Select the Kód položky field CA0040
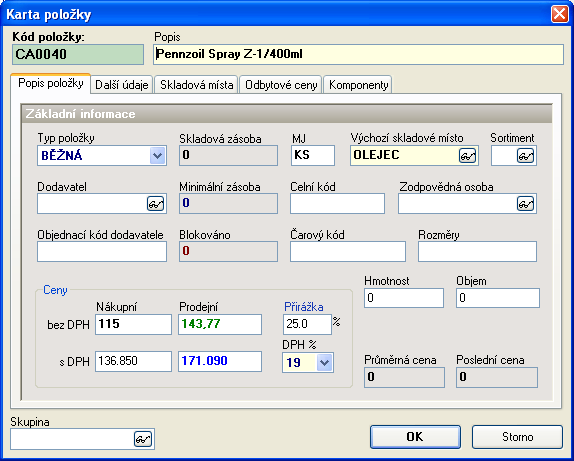The height and width of the screenshot is (461, 574). coord(78,55)
